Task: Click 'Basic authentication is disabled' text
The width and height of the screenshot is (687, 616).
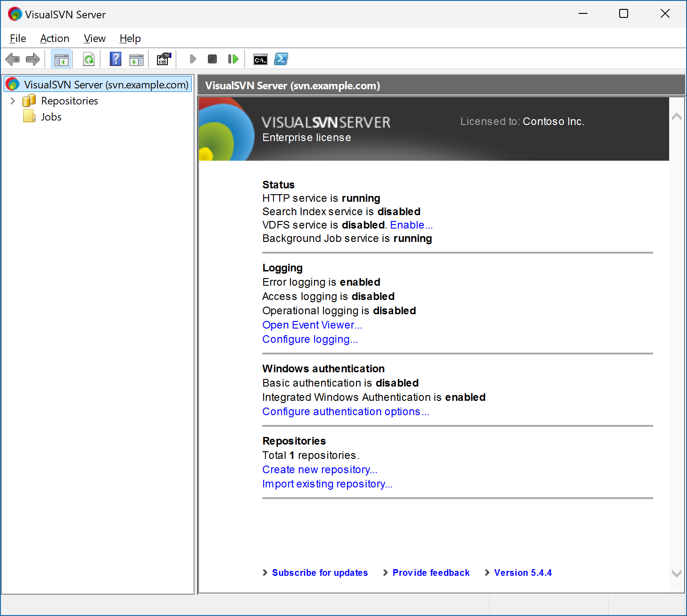Action: [340, 383]
